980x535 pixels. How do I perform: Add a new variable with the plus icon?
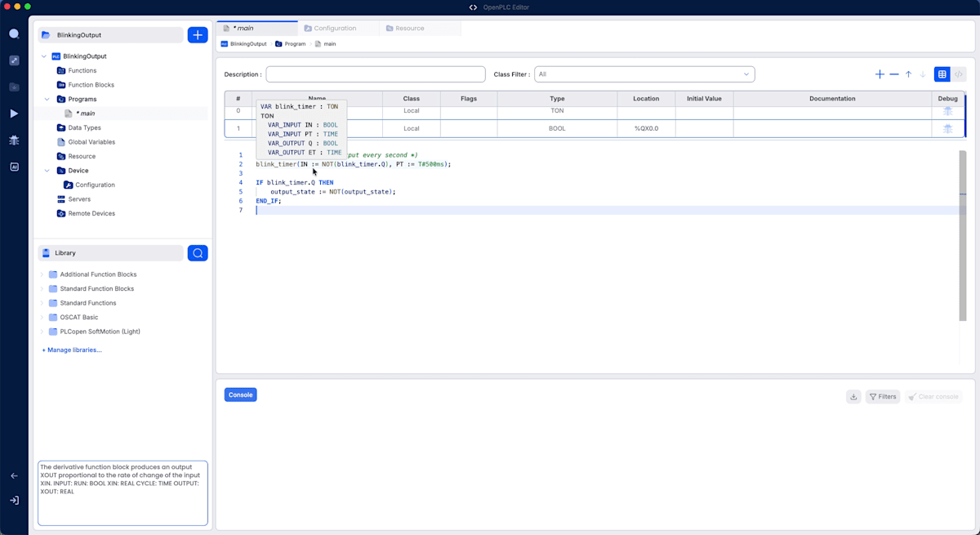(880, 74)
